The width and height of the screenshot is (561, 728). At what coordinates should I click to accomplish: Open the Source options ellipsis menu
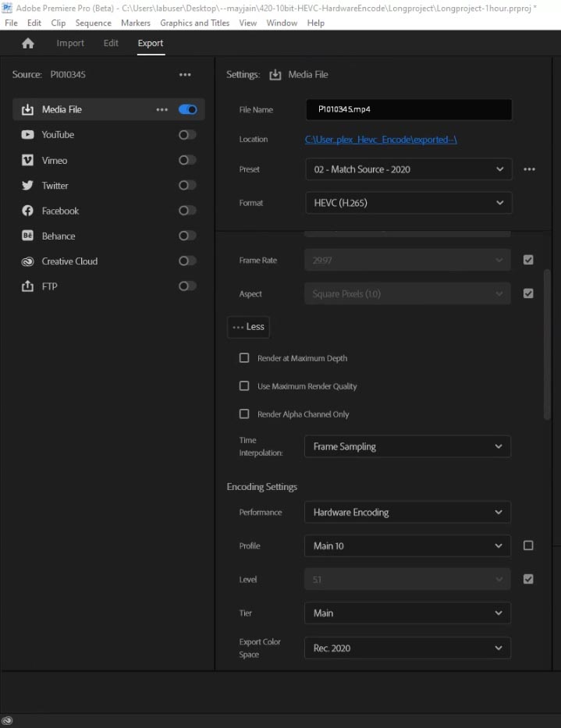[185, 75]
